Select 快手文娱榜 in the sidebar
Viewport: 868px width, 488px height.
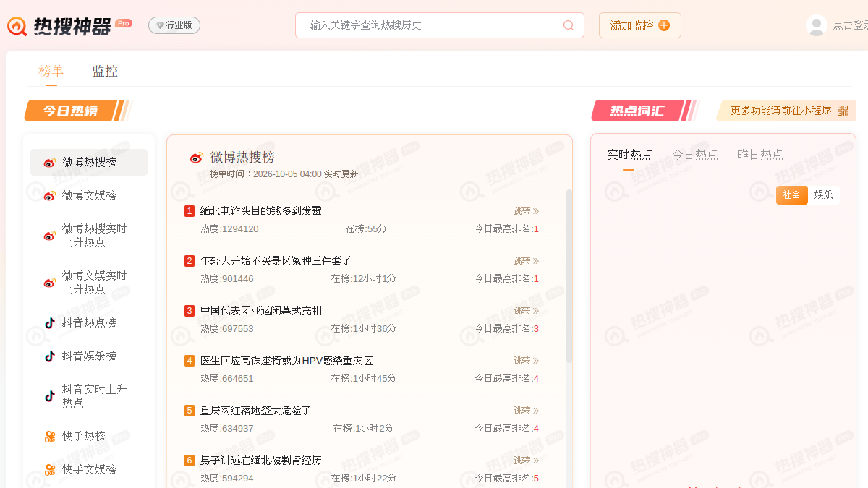89,470
